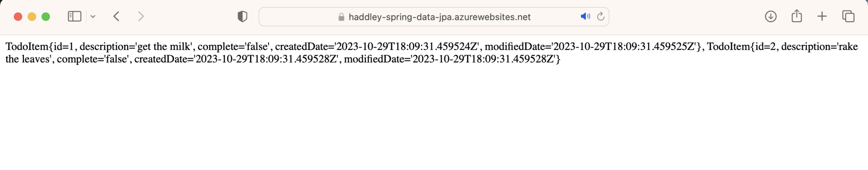Screen dimensions: 868x170
Task: Show the tab overview
Action: [848, 17]
